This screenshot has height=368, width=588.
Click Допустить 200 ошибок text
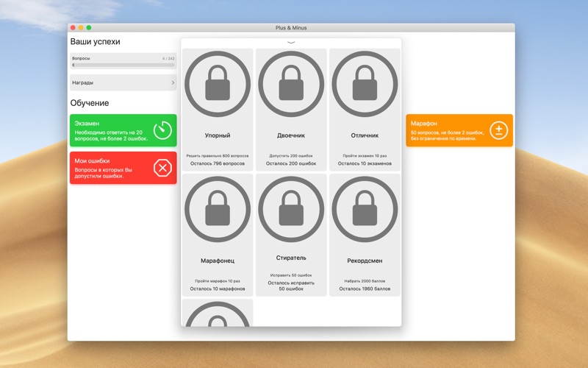pyautogui.click(x=291, y=155)
